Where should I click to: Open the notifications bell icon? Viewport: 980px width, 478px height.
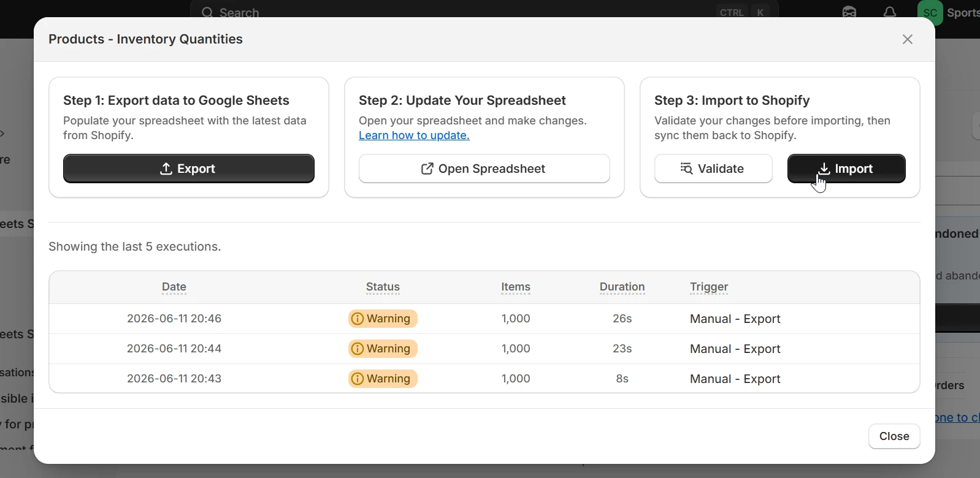coord(890,12)
